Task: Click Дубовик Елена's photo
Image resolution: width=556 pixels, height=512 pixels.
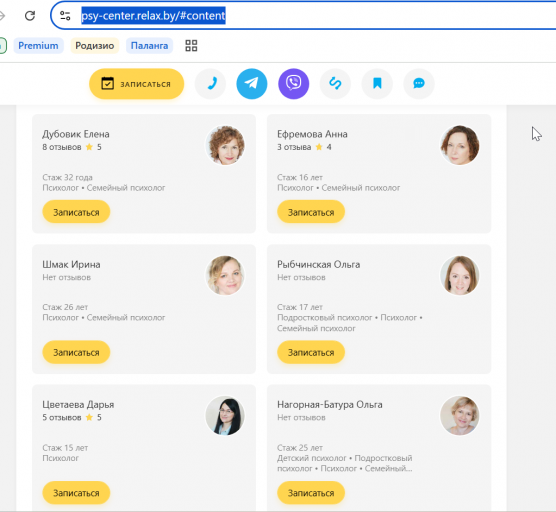Action: [x=225, y=145]
